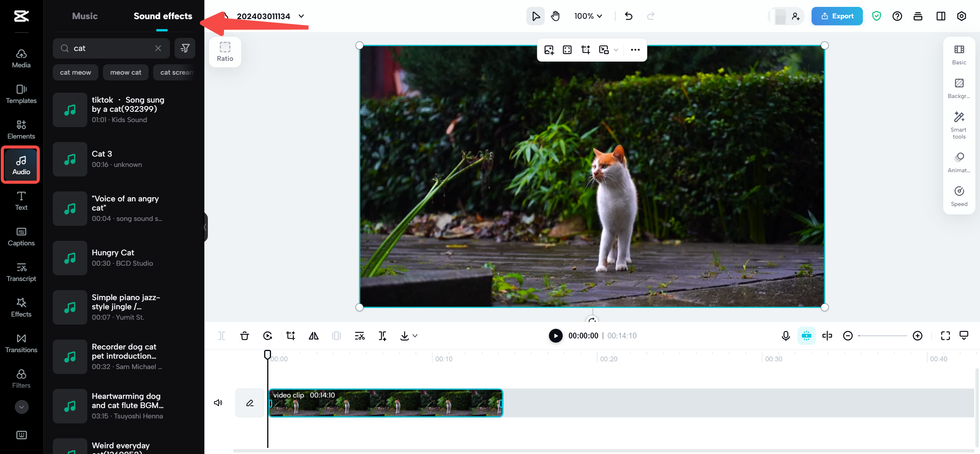The width and height of the screenshot is (980, 454).
Task: Delete the selected clip with trash icon
Action: click(x=245, y=336)
